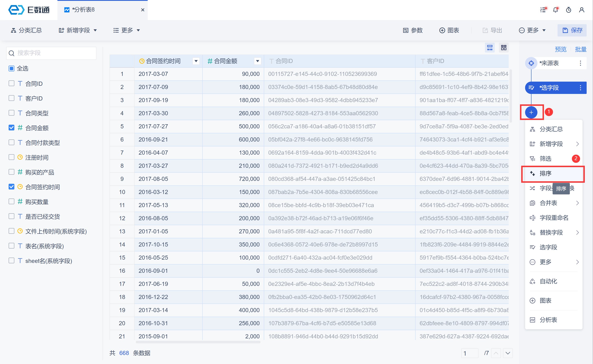Open the user profile icon
This screenshot has width=593, height=364.
tap(582, 10)
